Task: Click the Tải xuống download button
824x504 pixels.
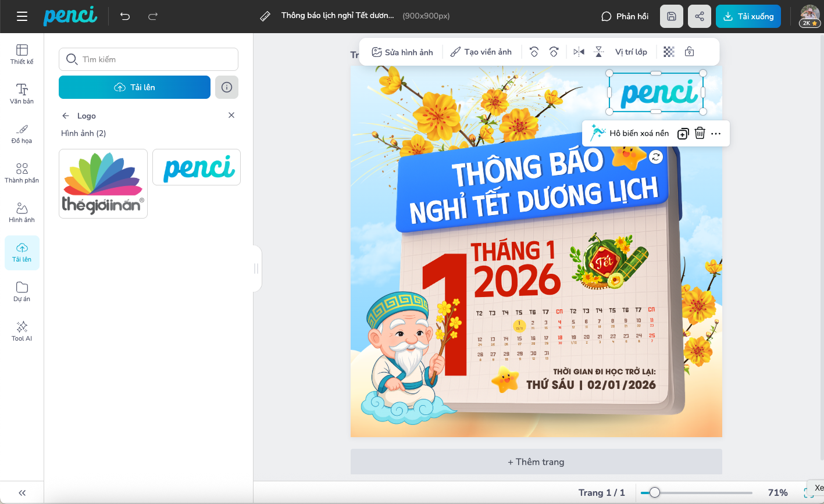Action: pos(748,16)
